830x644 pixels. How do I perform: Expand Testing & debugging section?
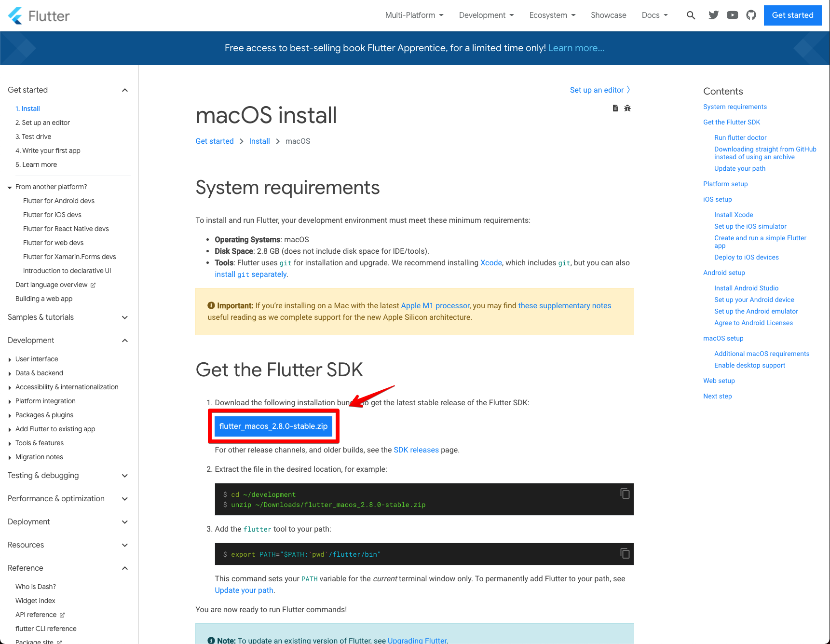point(125,476)
